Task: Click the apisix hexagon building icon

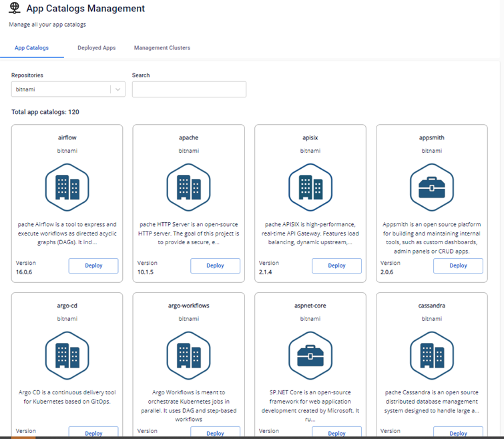Action: coord(310,187)
